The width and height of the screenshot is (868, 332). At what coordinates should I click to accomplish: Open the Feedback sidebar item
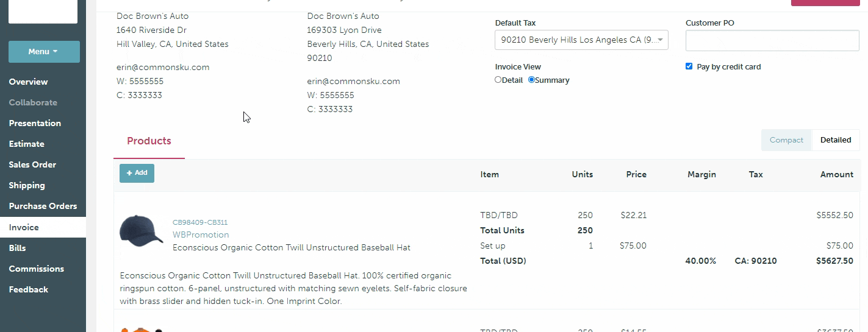click(x=28, y=289)
